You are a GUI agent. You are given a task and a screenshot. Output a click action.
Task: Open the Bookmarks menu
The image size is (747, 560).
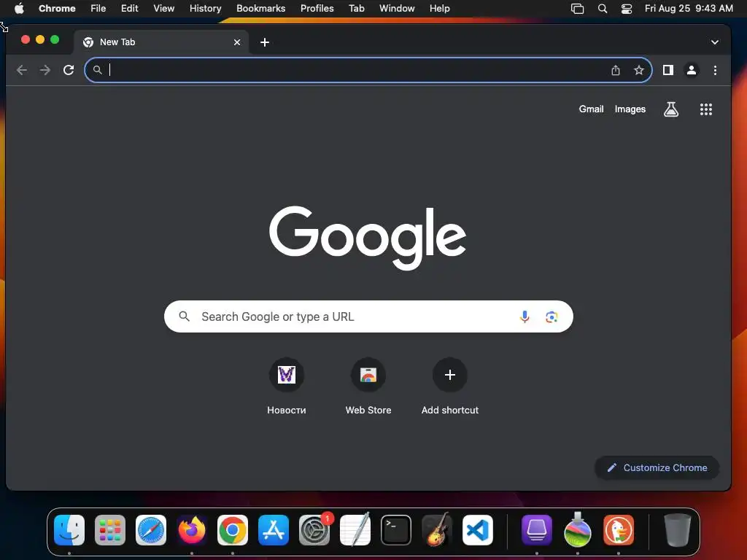tap(260, 9)
